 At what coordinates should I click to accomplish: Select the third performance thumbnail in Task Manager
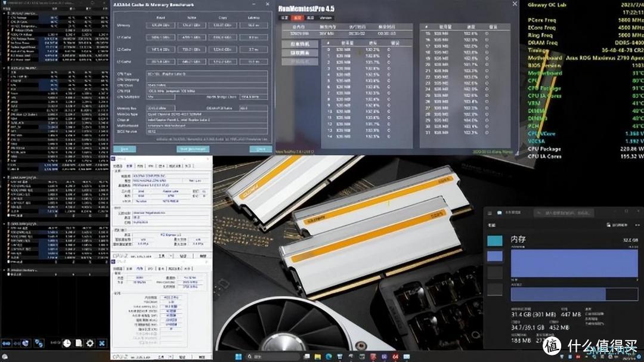(x=495, y=273)
